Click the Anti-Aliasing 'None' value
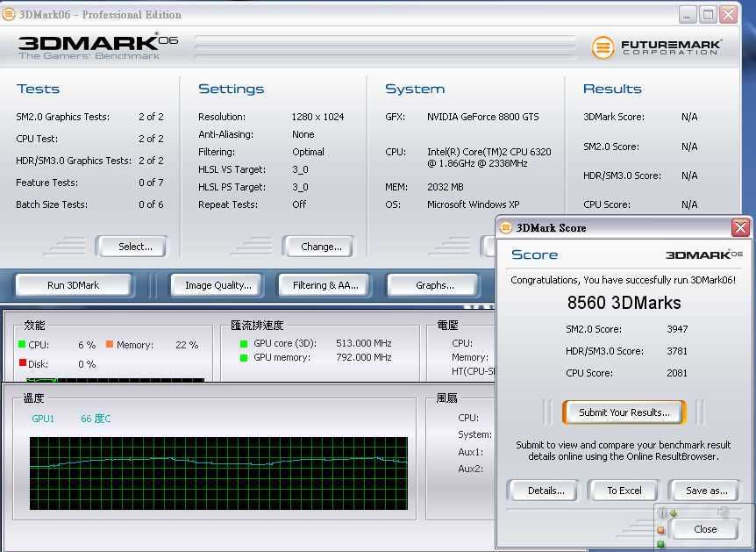756x552 pixels. point(303,134)
